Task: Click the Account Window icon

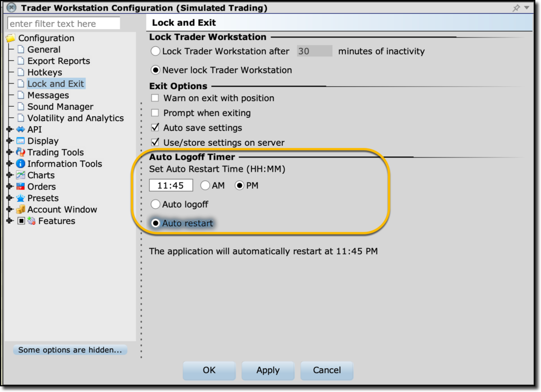Action: click(21, 210)
